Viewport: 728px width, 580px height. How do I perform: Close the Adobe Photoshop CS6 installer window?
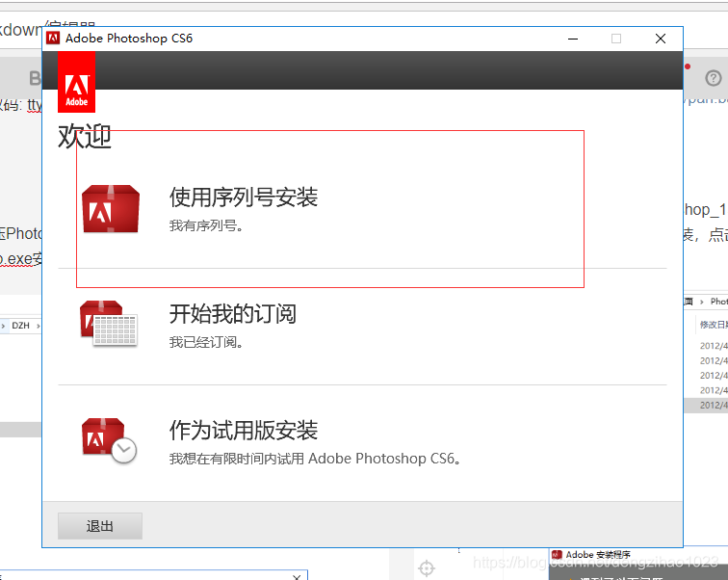[661, 39]
